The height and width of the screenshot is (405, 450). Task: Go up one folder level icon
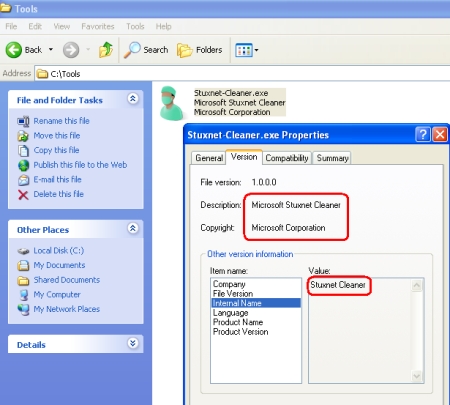106,50
